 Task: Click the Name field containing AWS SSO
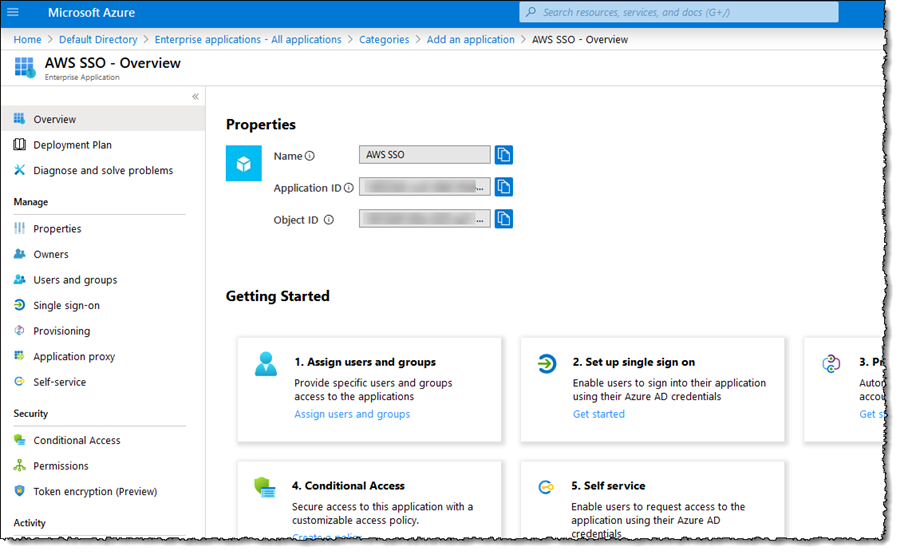point(425,155)
